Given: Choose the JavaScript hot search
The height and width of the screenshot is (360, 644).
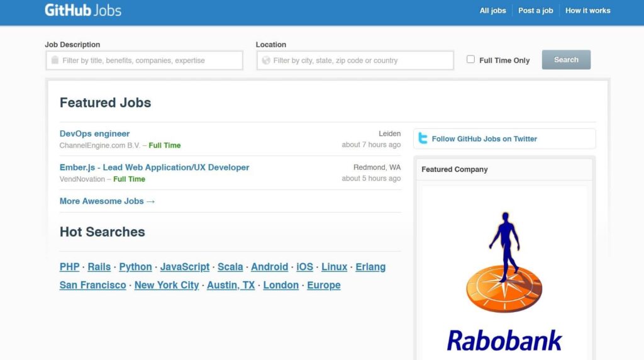Looking at the screenshot, I should (185, 267).
